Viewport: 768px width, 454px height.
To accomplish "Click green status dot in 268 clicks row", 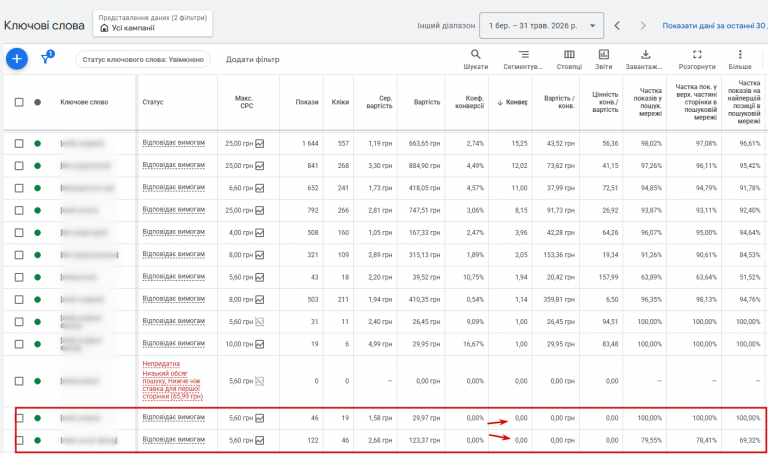I will (x=38, y=166).
